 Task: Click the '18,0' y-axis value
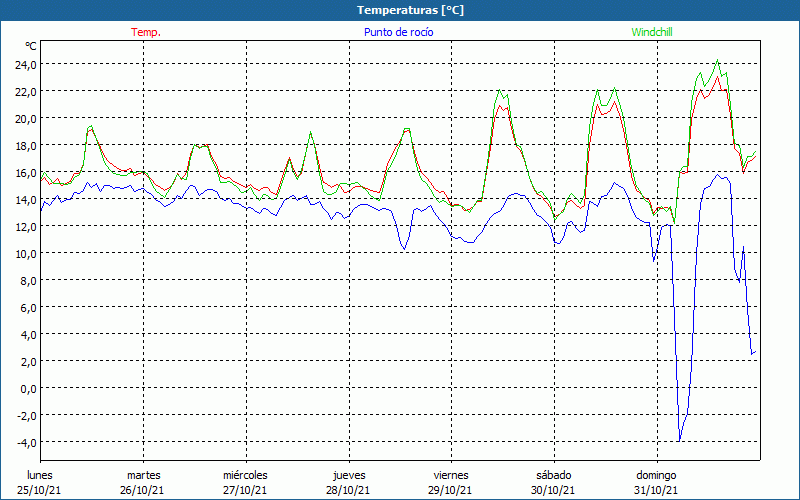[x=26, y=145]
